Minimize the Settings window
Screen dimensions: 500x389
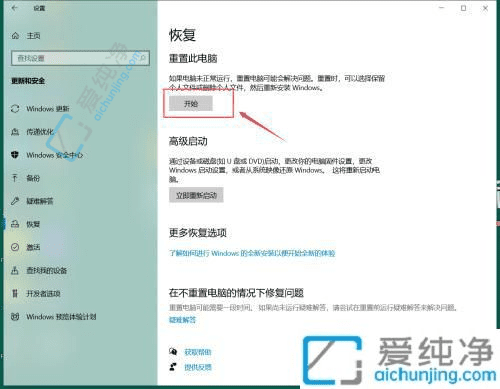pos(442,8)
